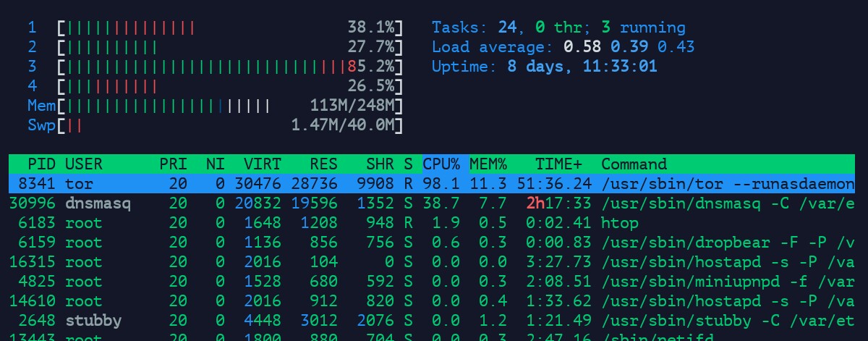Viewport: 868px width, 341px height.
Task: Click the NI column header
Action: (216, 164)
